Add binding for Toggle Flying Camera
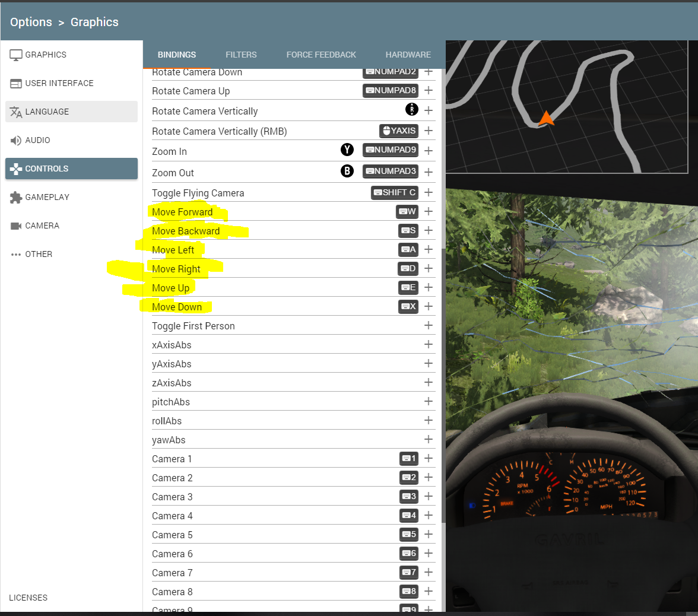Screen dimensions: 698x616 pyautogui.click(x=429, y=192)
